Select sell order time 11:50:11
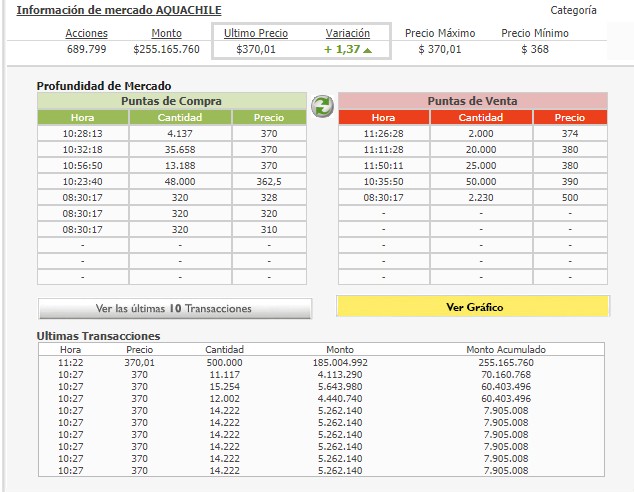Viewport: 634px width, 492px height. pos(383,166)
